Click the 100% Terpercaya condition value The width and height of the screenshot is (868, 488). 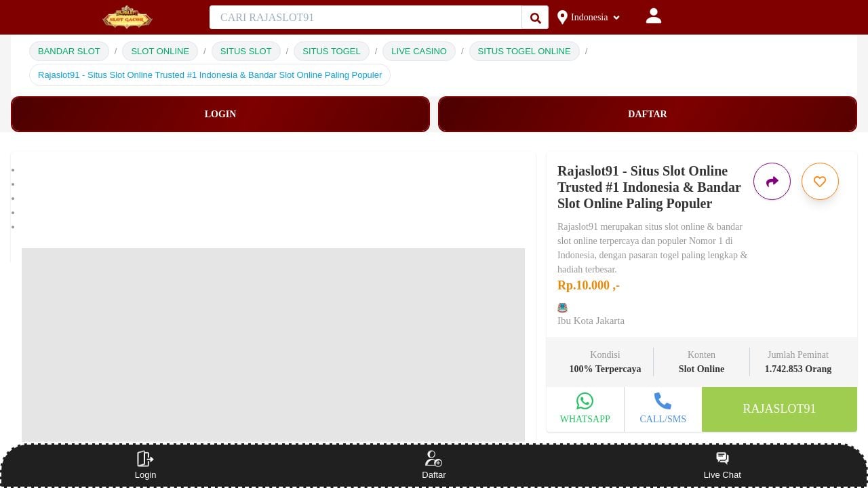pyautogui.click(x=605, y=369)
